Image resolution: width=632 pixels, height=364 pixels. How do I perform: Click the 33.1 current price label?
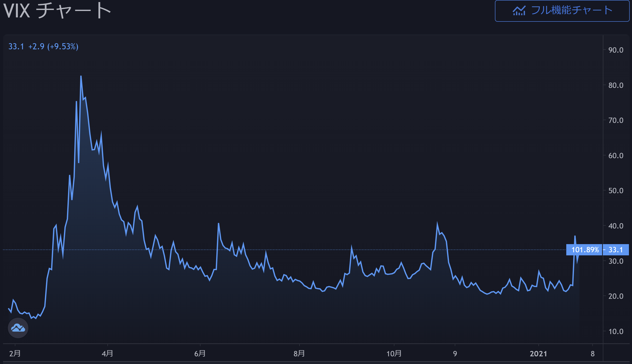point(616,250)
